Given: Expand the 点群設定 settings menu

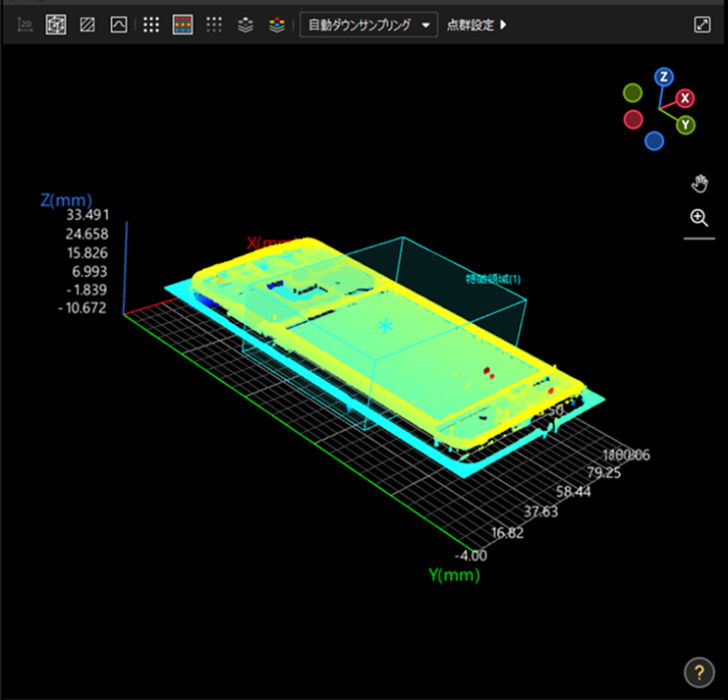Looking at the screenshot, I should click(x=476, y=26).
